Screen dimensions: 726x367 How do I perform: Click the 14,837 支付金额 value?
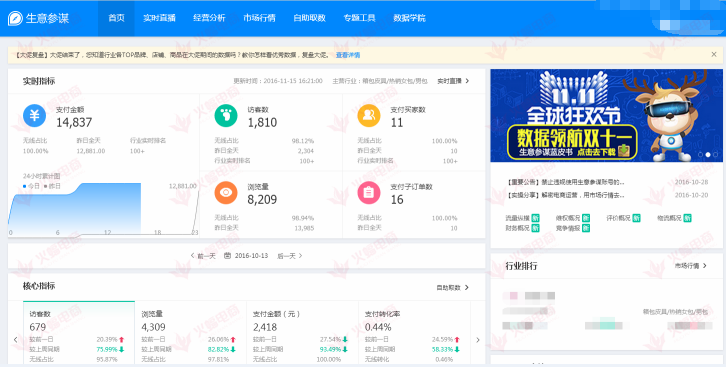point(74,123)
